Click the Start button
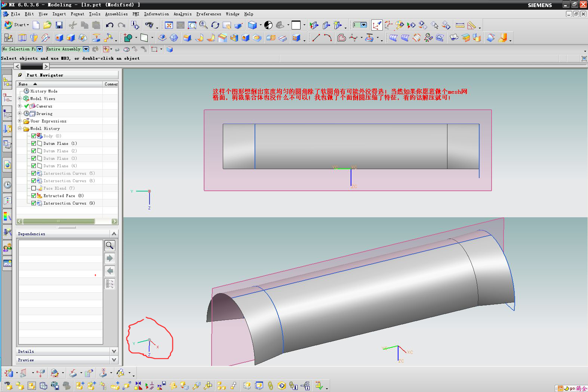This screenshot has height=392, width=588. (x=16, y=25)
